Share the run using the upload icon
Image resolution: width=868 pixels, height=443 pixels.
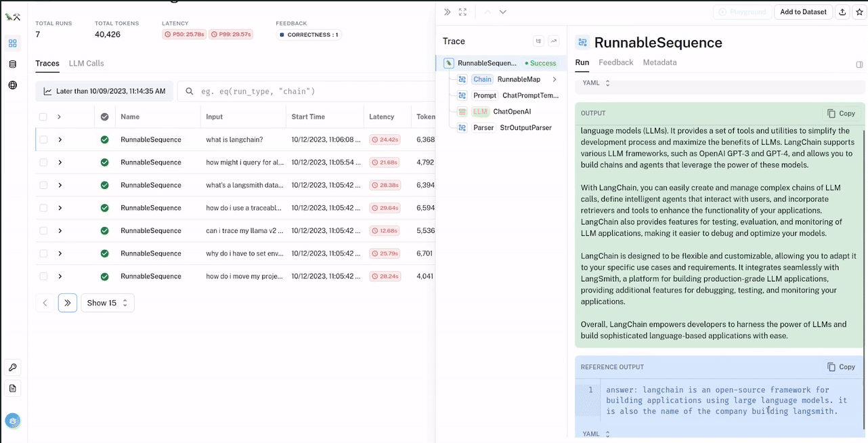(x=842, y=12)
